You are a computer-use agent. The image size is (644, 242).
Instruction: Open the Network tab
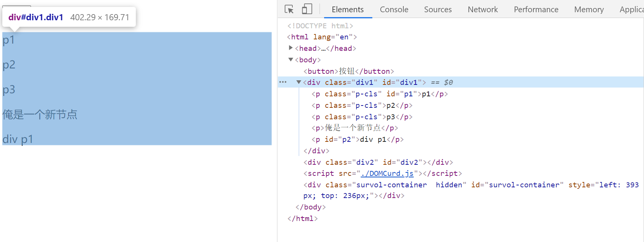pos(483,10)
